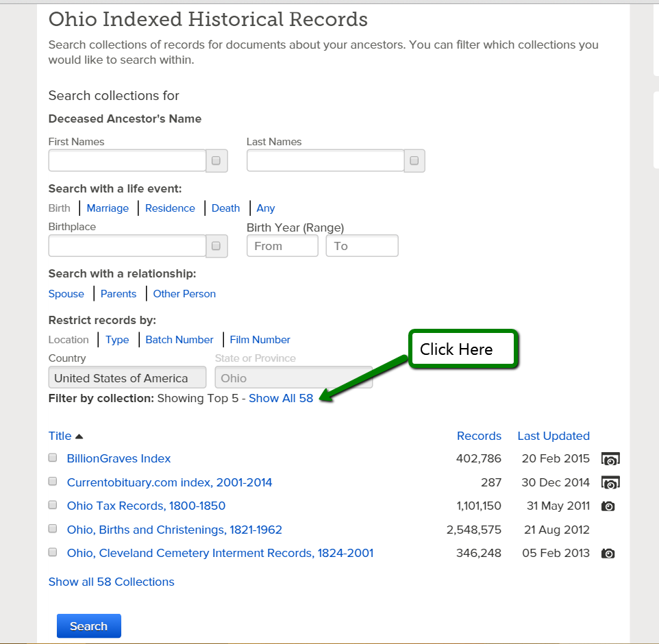Click the sort arrow next to Title
Screen dimensions: 659x644
click(x=79, y=436)
